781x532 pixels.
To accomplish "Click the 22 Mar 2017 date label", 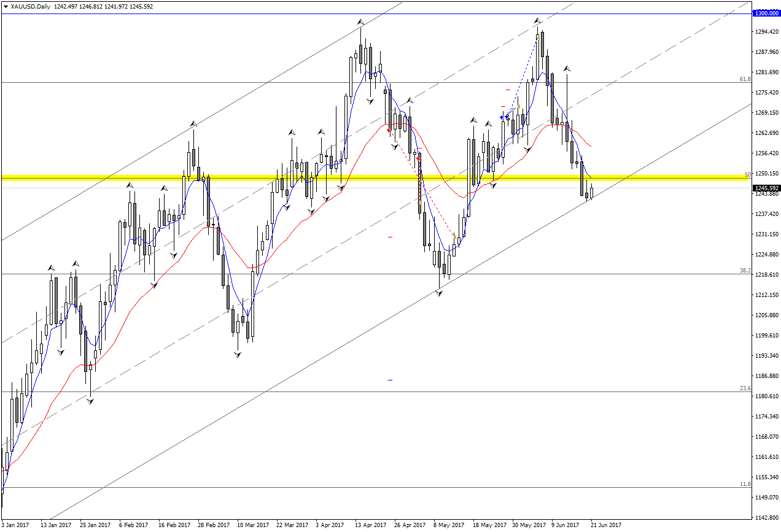I will (292, 525).
